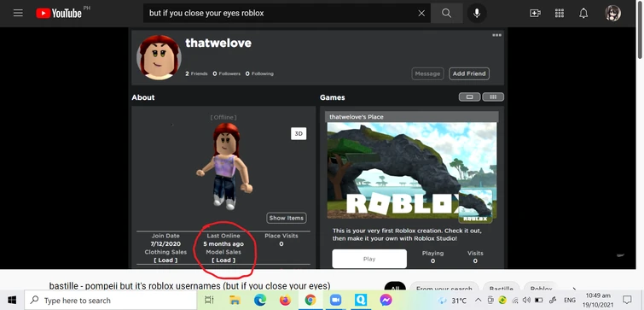Click the Windows search box
The image size is (644, 310).
click(110, 300)
